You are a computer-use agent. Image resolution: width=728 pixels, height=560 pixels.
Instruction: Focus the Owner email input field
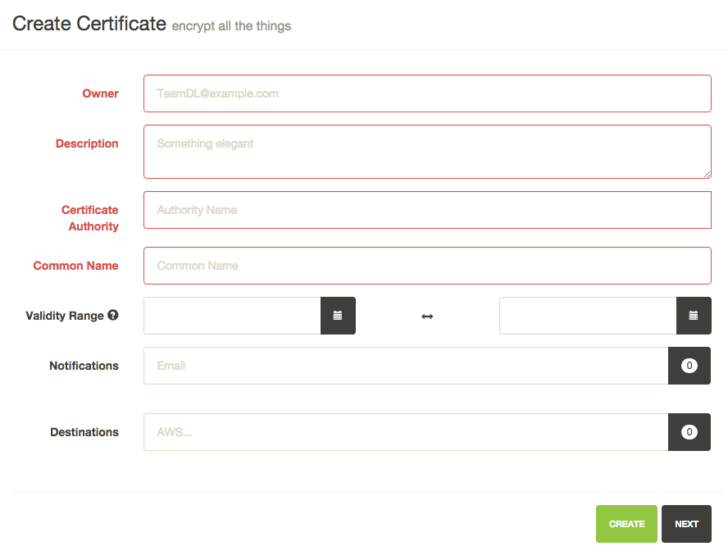[427, 93]
